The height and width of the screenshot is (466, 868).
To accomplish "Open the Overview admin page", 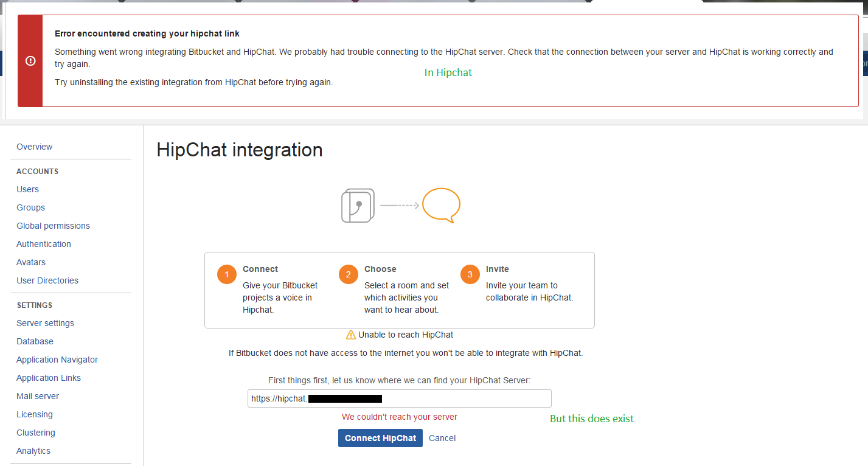I will click(35, 147).
